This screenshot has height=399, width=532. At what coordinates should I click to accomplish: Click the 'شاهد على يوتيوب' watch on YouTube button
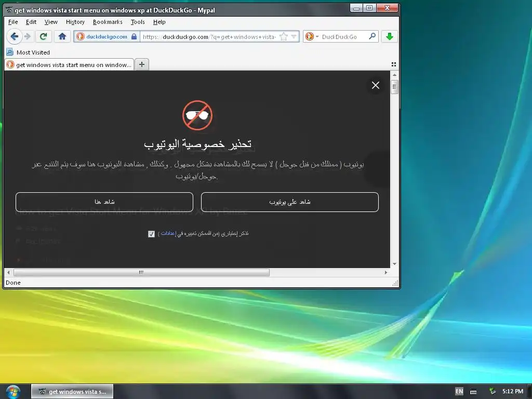[x=290, y=202]
